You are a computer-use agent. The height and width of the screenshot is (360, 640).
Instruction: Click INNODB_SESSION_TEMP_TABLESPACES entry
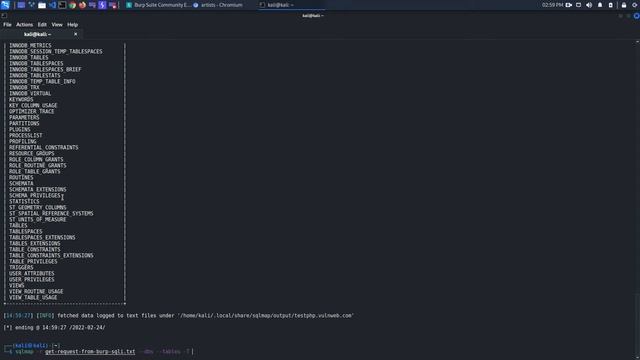click(56, 51)
